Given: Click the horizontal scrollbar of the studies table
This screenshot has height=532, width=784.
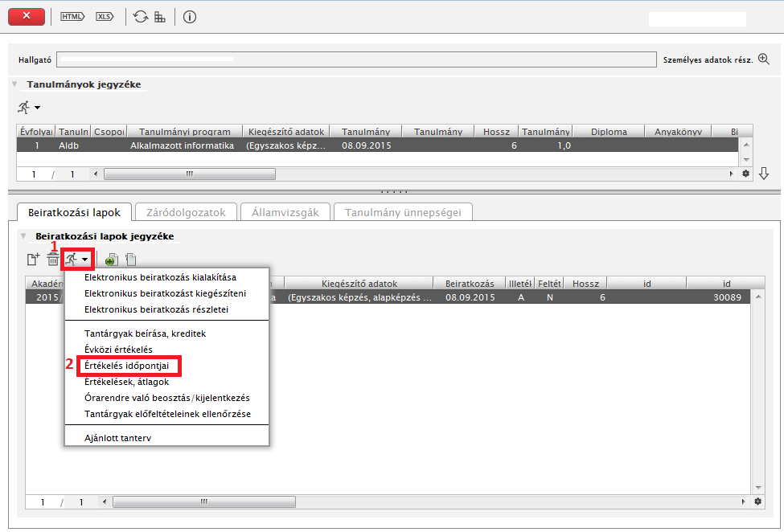Looking at the screenshot, I should 189,174.
